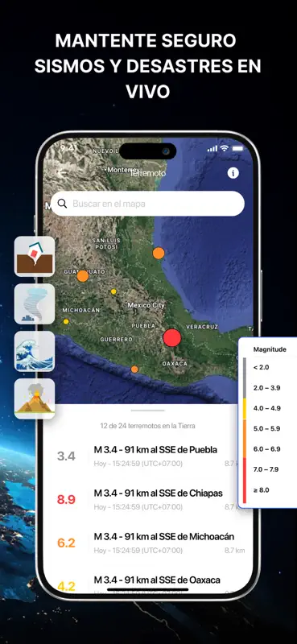This screenshot has width=297, height=644.
Task: Tap the orange 6.2 magnitude value
Action: (x=66, y=543)
